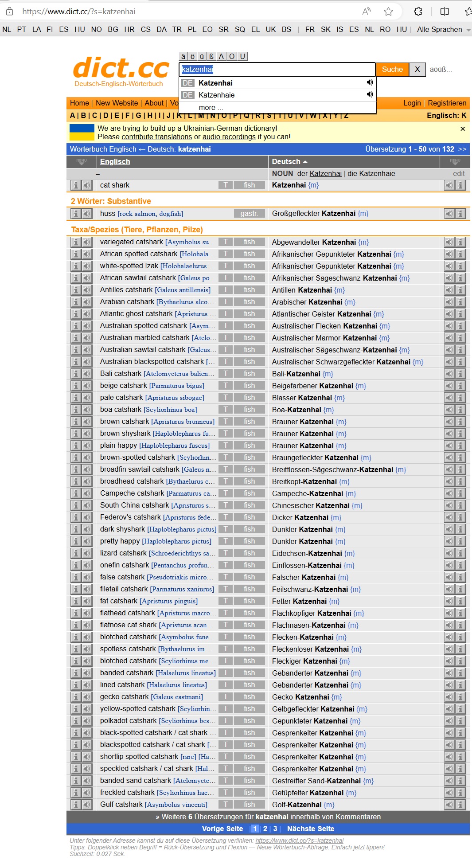Dismiss the Ukrainian dictionary notice
This screenshot has height=868, width=472.
pos(463,129)
